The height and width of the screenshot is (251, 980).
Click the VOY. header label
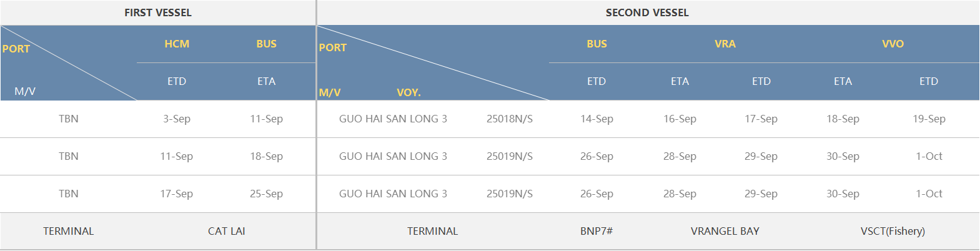[408, 92]
